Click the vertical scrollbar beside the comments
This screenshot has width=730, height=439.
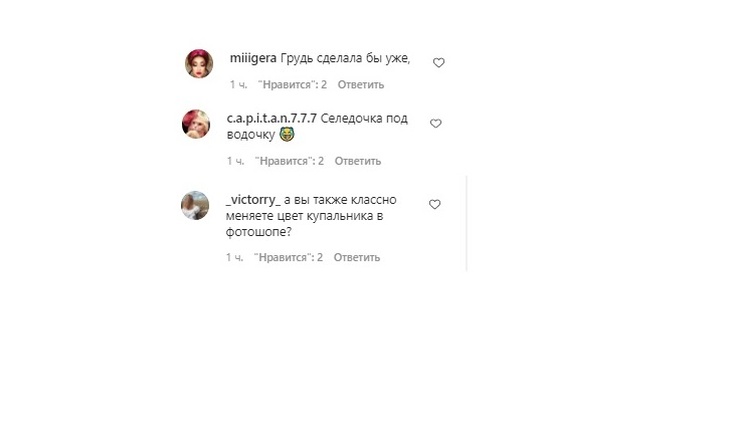point(466,223)
